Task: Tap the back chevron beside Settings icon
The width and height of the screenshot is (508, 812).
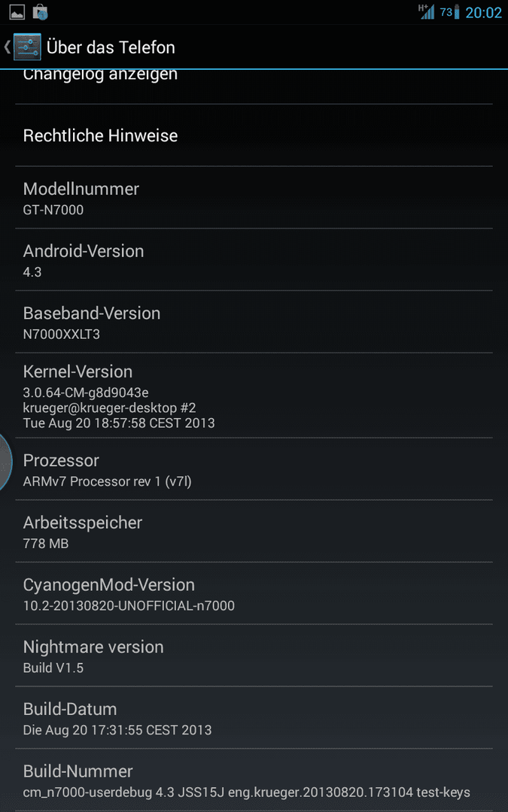Action: pyautogui.click(x=7, y=47)
